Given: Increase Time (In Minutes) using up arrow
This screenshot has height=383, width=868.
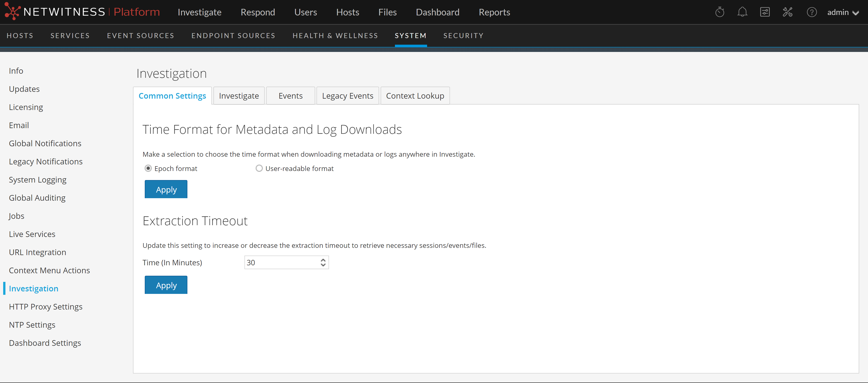Looking at the screenshot, I should [323, 260].
